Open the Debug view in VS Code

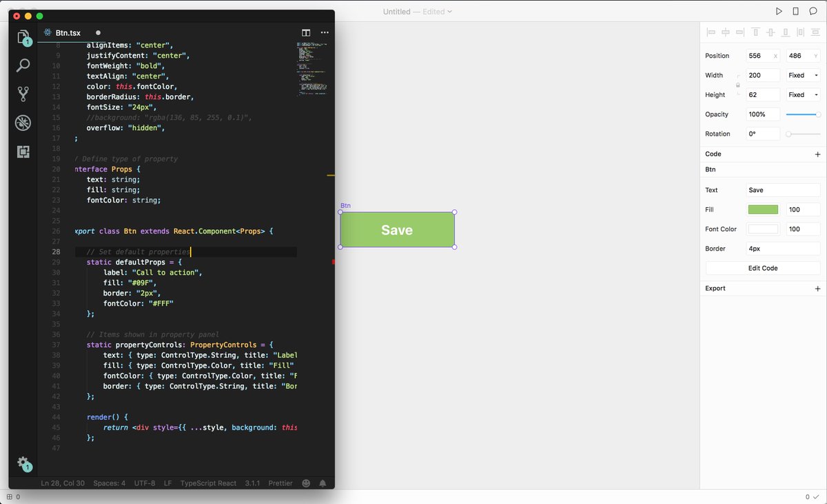(23, 123)
